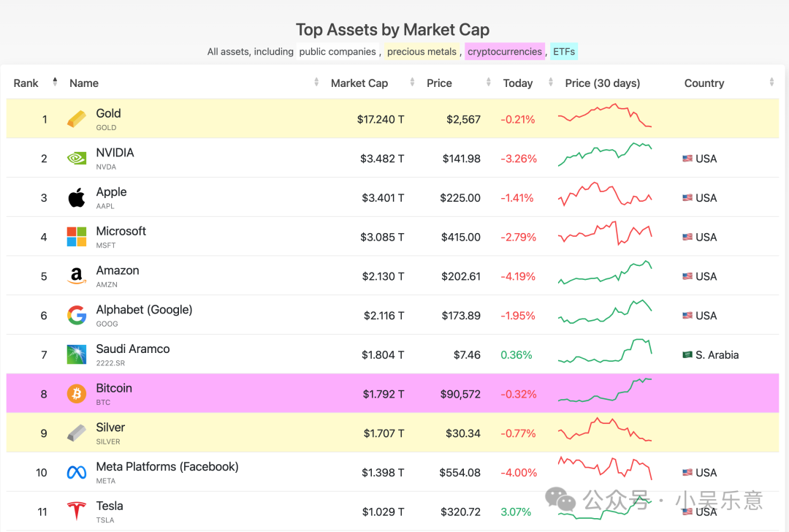Click the Microsoft logo icon
Viewport: 789px width, 532px height.
[x=77, y=237]
